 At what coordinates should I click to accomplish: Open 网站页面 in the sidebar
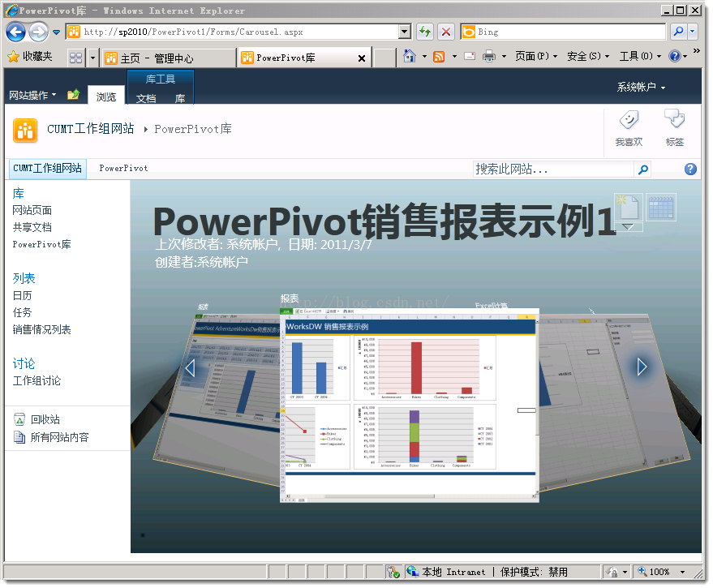click(32, 210)
